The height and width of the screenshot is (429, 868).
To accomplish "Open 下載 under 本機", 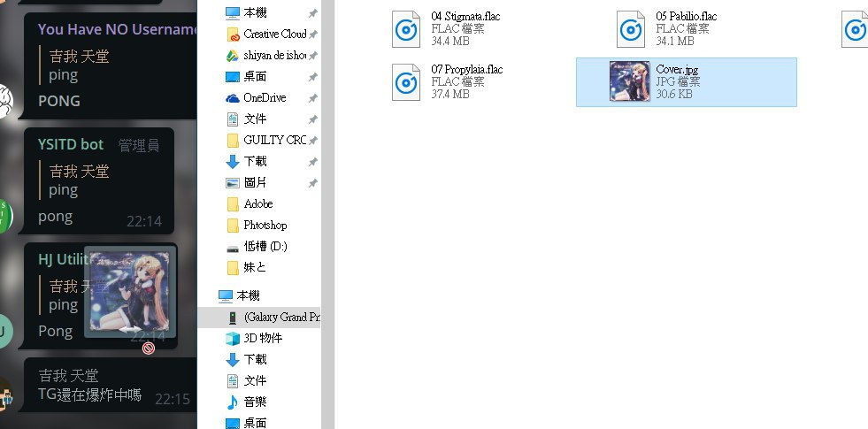I will coord(255,360).
